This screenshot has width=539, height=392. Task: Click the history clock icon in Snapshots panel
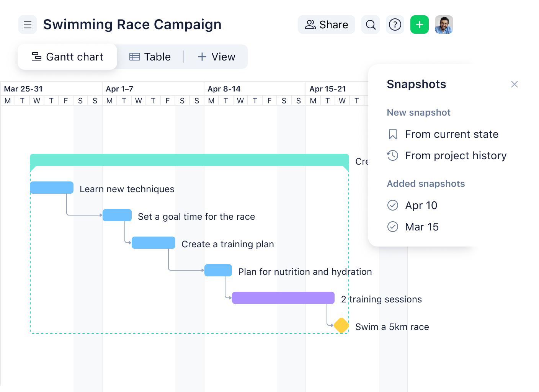pos(392,155)
